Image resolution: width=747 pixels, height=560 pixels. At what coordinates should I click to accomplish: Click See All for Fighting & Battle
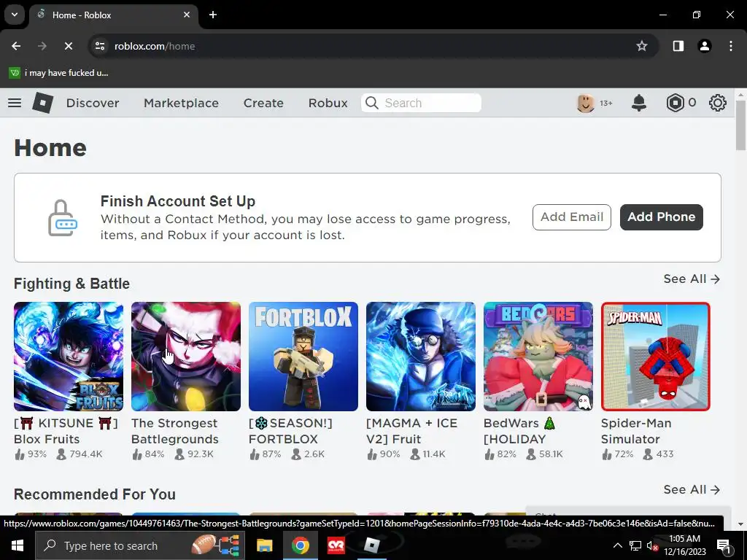692,279
